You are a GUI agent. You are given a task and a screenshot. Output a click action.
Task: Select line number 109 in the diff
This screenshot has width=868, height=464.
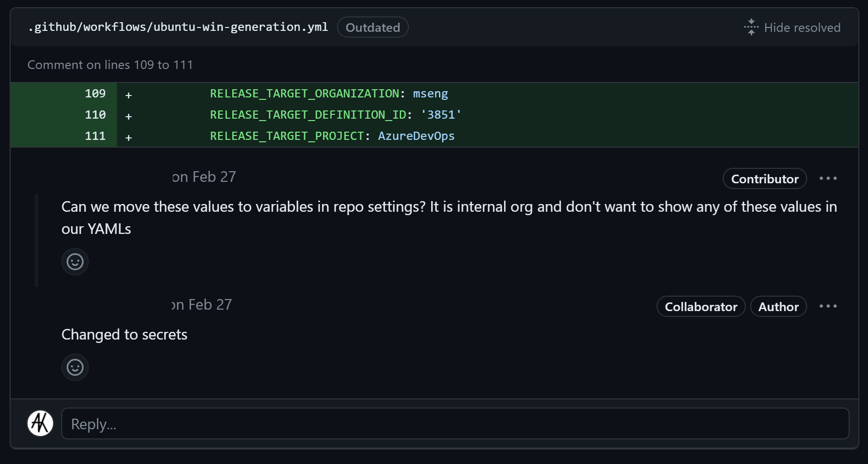coord(96,93)
